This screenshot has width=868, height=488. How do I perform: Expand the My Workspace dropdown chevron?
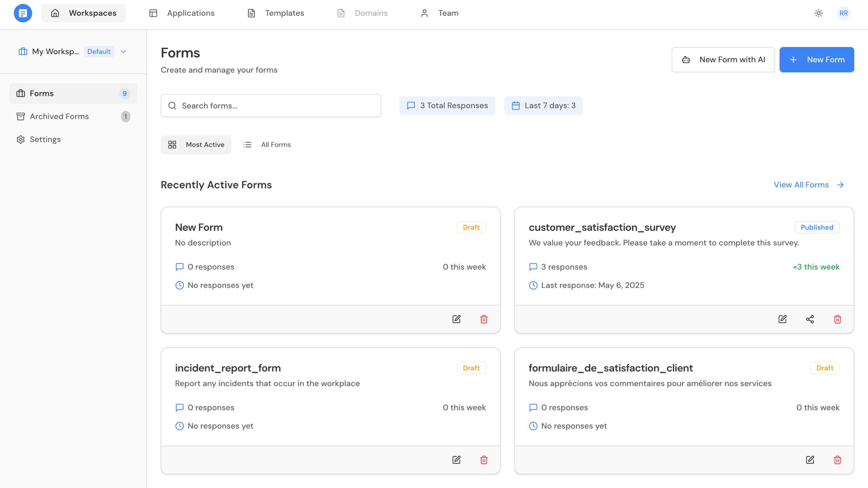click(x=123, y=52)
